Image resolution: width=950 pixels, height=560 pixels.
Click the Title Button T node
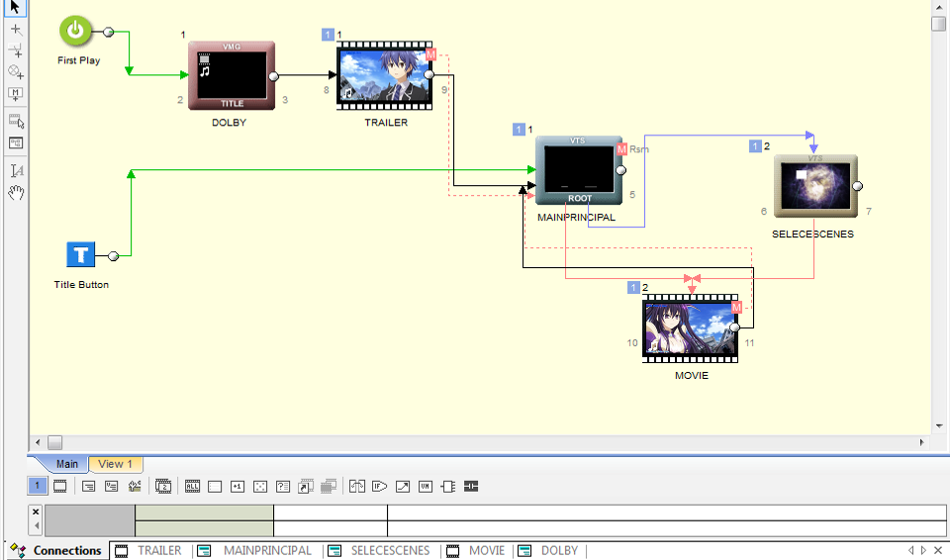80,254
